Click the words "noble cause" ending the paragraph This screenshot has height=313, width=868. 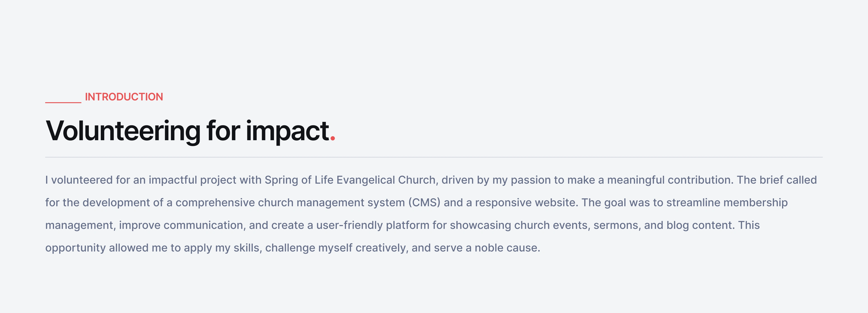(x=507, y=248)
